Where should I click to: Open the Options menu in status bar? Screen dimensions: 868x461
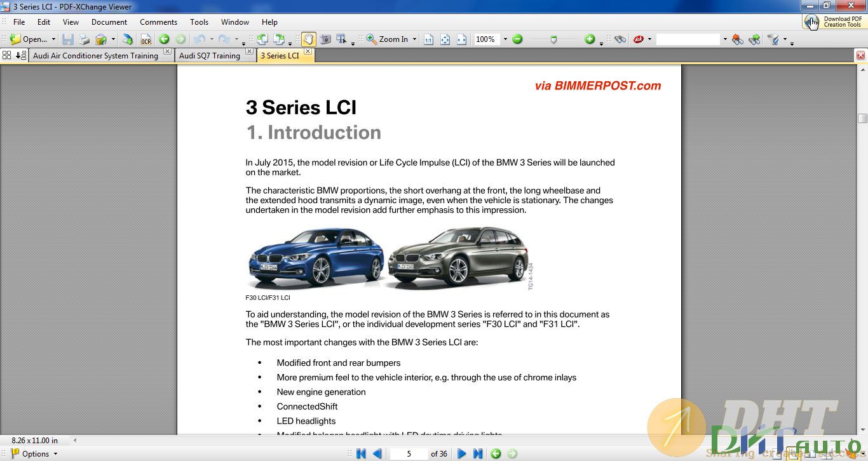point(34,453)
